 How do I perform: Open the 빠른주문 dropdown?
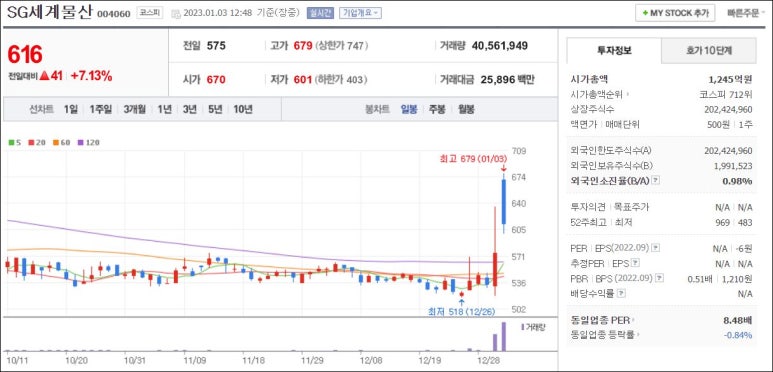coord(746,13)
